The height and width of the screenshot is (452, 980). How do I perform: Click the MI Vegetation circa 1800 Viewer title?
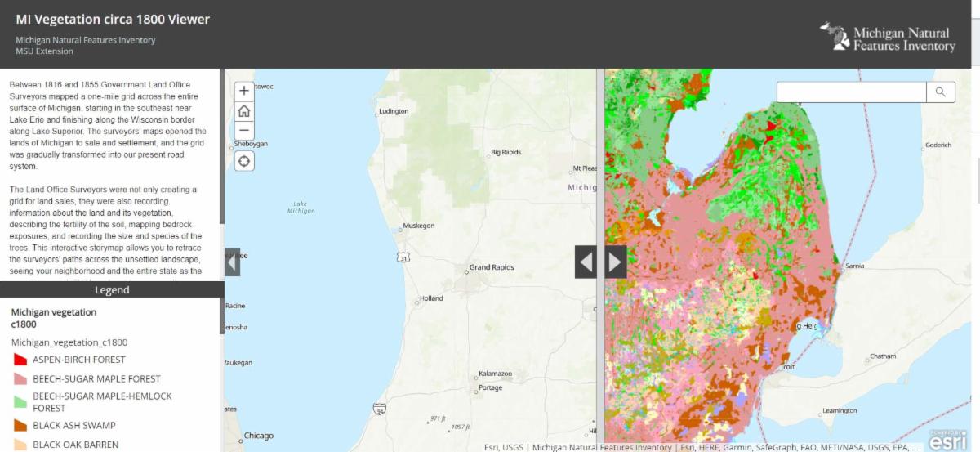point(113,20)
